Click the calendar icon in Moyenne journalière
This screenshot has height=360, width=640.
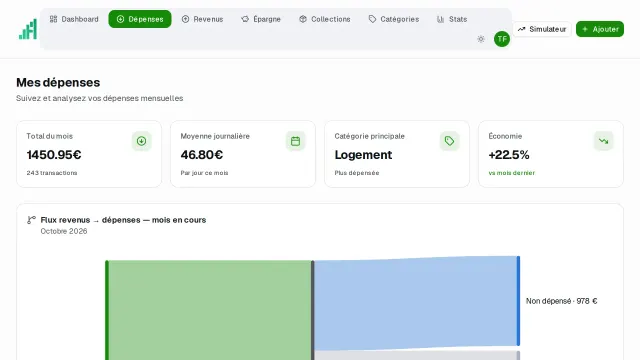tap(296, 141)
